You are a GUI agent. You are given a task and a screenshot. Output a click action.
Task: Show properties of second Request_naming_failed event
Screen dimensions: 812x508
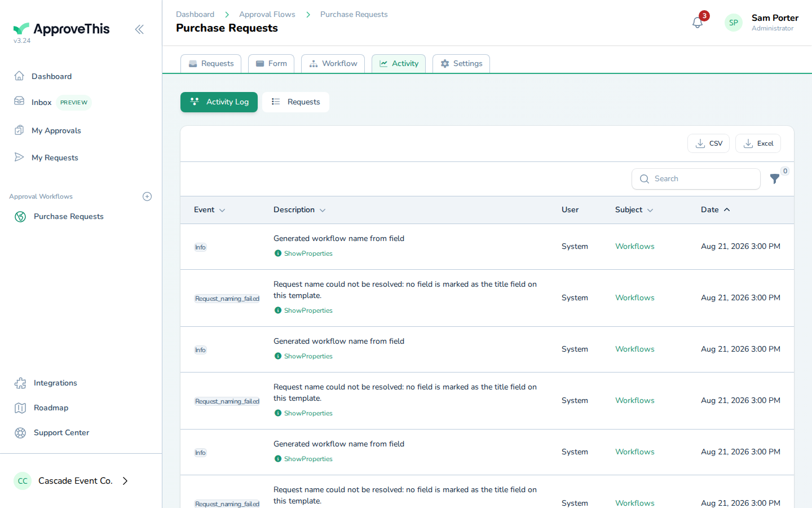[x=303, y=413]
